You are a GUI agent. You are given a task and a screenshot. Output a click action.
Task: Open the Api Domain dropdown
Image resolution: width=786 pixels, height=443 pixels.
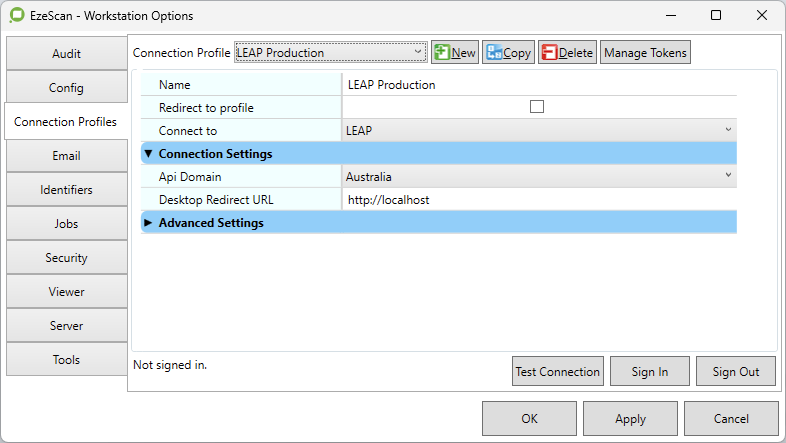point(538,177)
